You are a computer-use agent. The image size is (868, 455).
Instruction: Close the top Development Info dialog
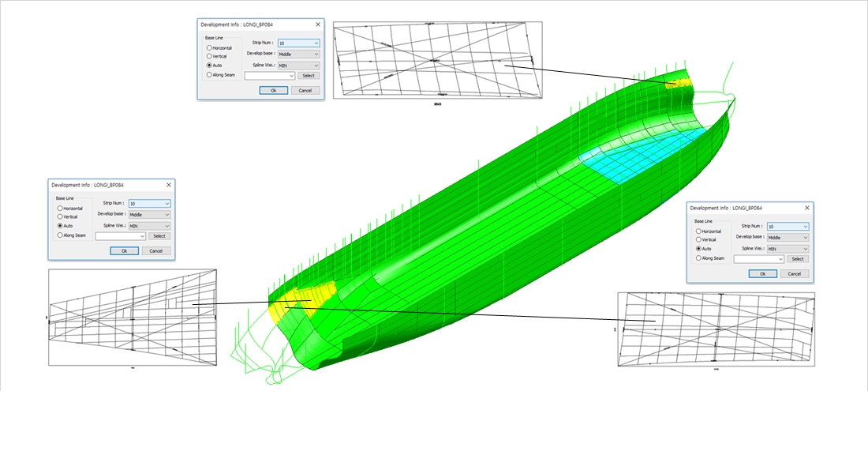pos(317,25)
